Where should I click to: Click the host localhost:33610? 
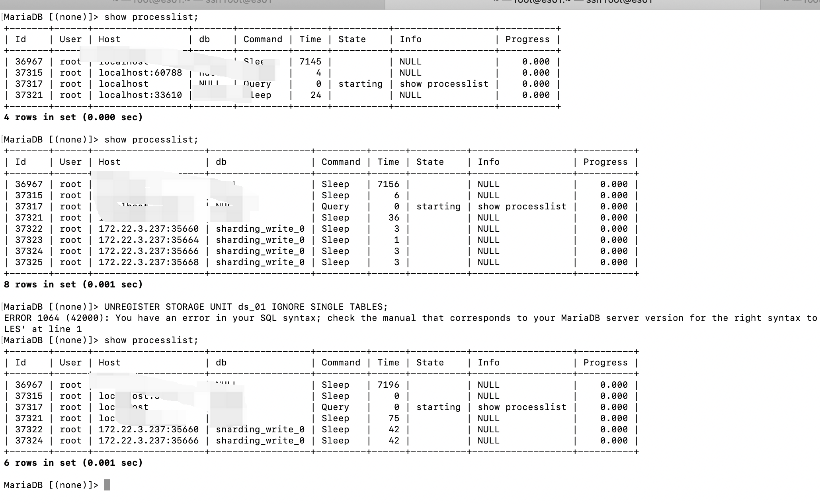coord(140,95)
